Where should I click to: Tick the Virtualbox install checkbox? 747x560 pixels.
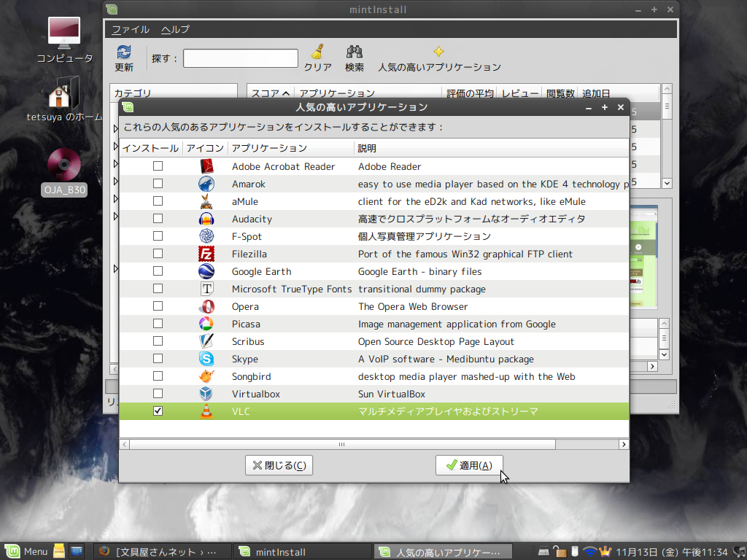[158, 394]
